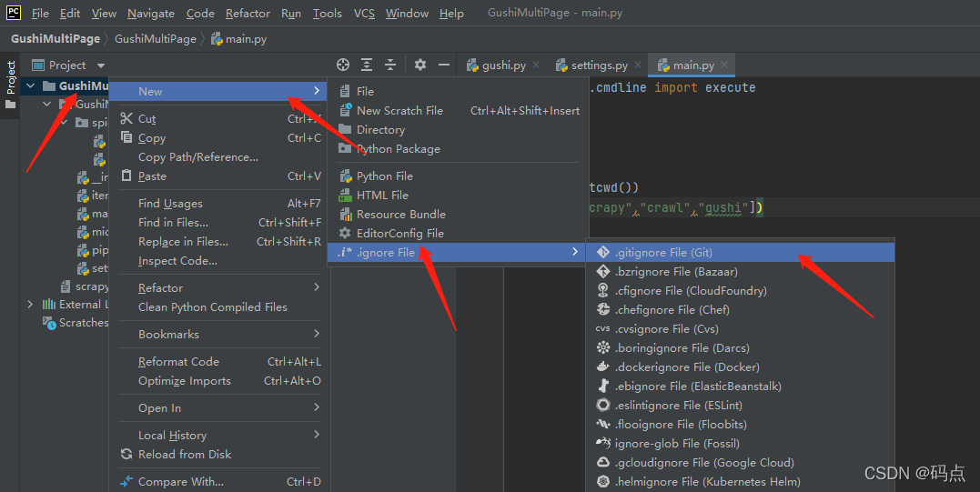Open the Project view dropdown arrow
980x492 pixels.
pyautogui.click(x=101, y=65)
